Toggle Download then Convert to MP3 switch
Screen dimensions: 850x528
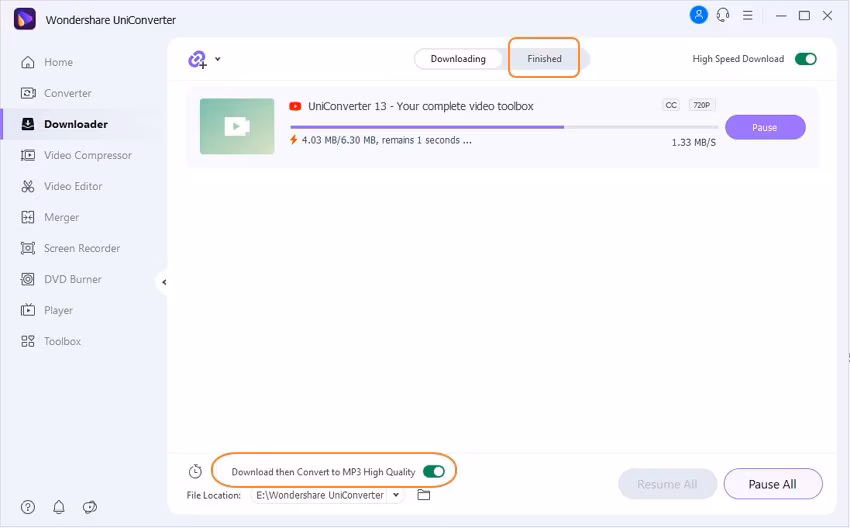(434, 472)
